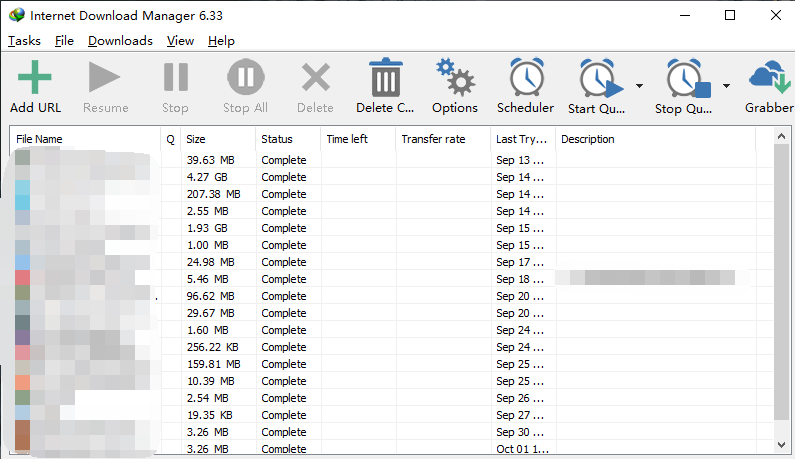Click the Stop pause icon
The image size is (795, 459).
click(175, 78)
